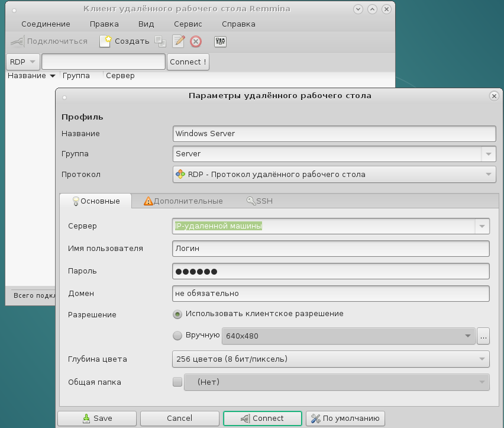
Task: Open the Сервис menu
Action: (188, 24)
